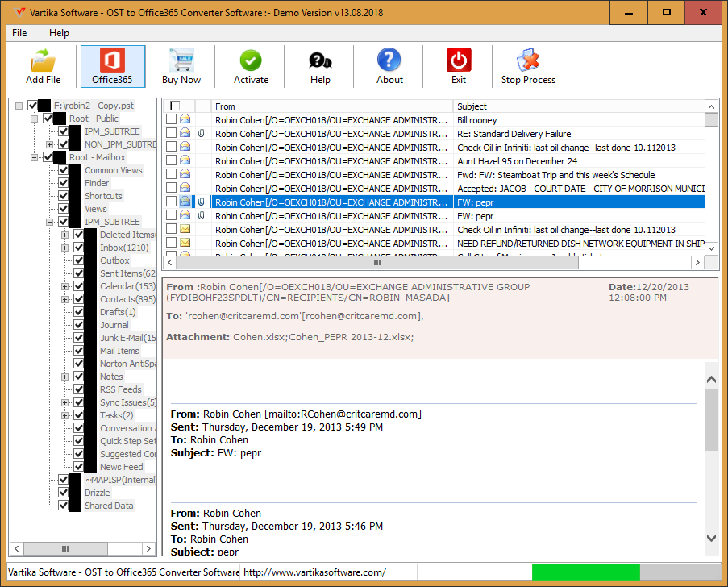Click envelope icon on Steamboat Trip row
This screenshot has width=728, height=587.
pos(185,174)
